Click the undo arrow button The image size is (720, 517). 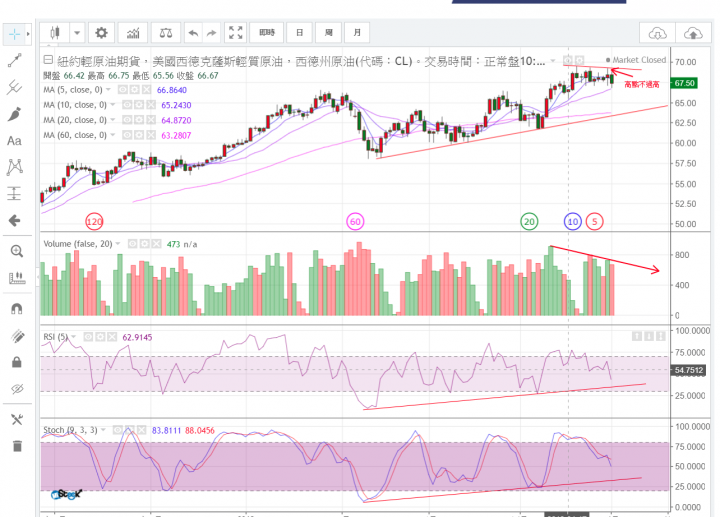pyautogui.click(x=192, y=32)
